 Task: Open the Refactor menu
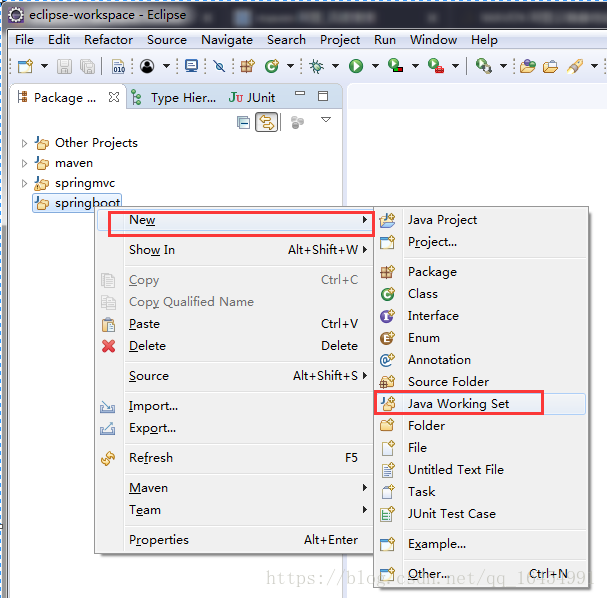[x=108, y=39]
